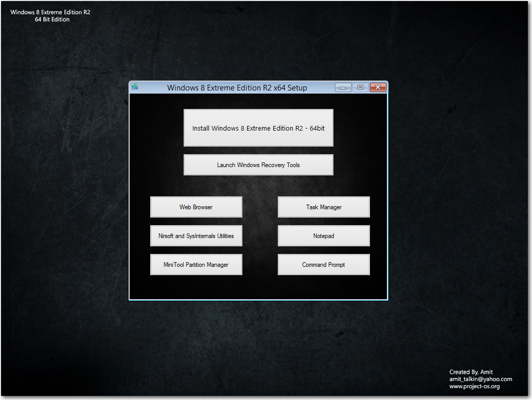The width and height of the screenshot is (532, 400).
Task: Start MiniTool Partition Manager
Action: click(196, 264)
